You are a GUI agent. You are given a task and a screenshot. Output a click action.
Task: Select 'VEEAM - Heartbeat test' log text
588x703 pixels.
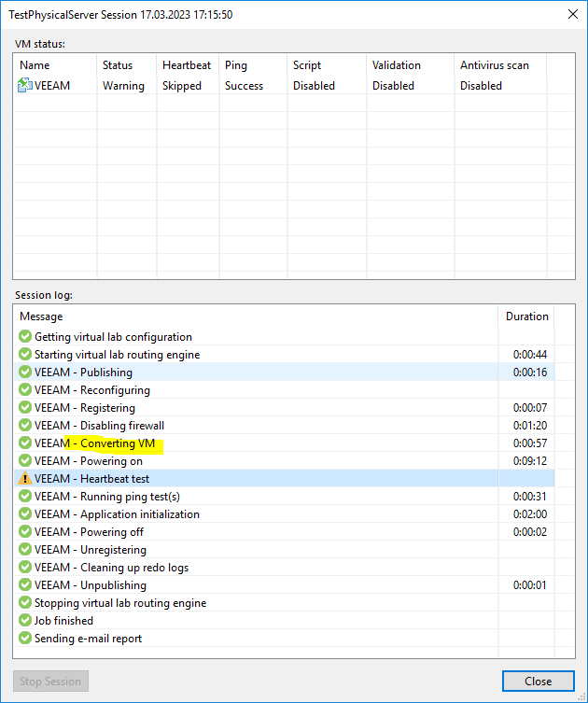(x=91, y=479)
